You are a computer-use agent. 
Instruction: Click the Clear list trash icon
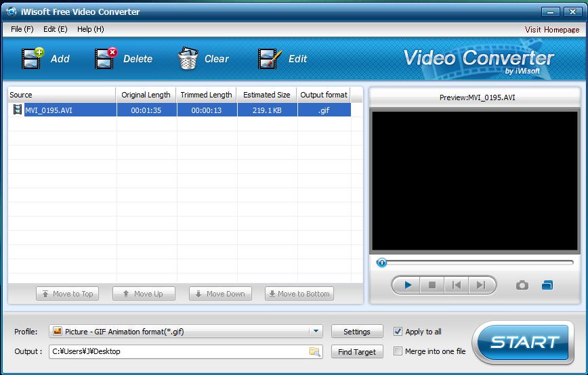pyautogui.click(x=188, y=58)
